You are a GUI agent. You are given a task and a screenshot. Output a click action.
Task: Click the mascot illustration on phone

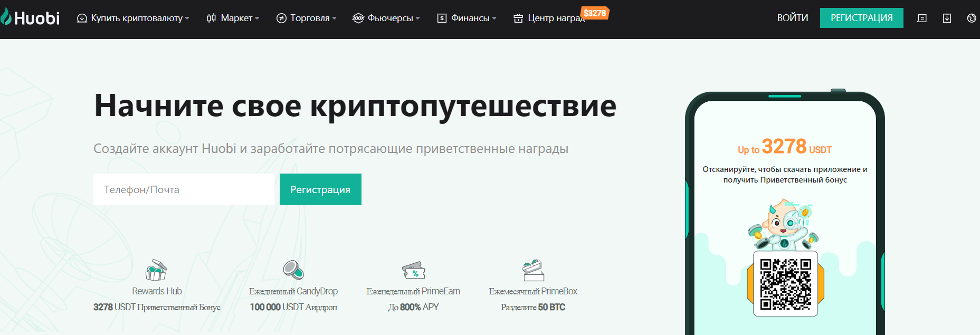click(783, 225)
